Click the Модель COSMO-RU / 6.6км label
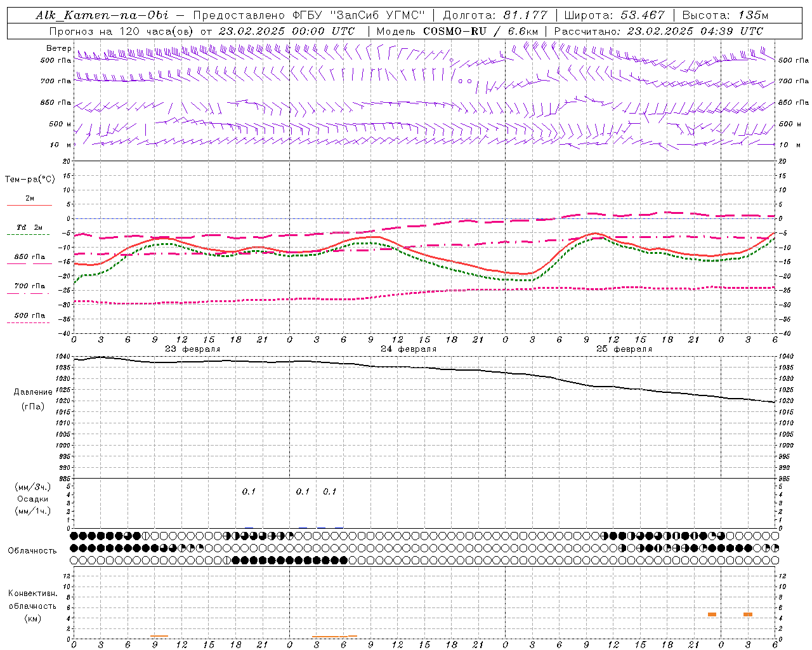The width and height of the screenshot is (812, 650). 457,31
